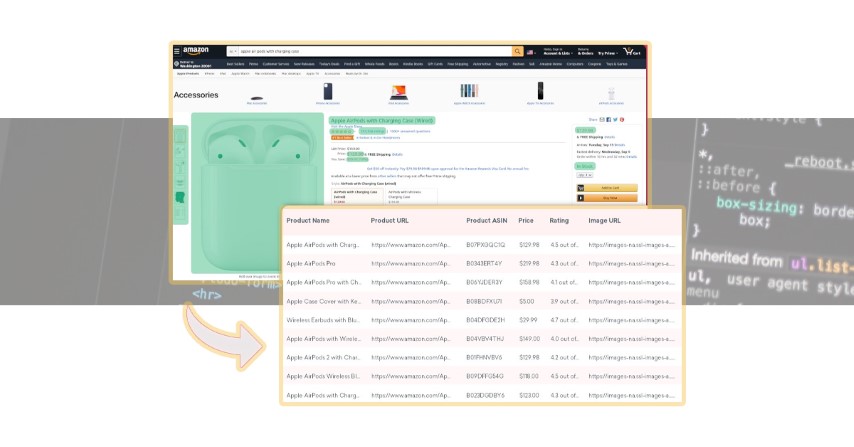
Task: Open Gift Cards in navigation bar
Action: pos(435,64)
